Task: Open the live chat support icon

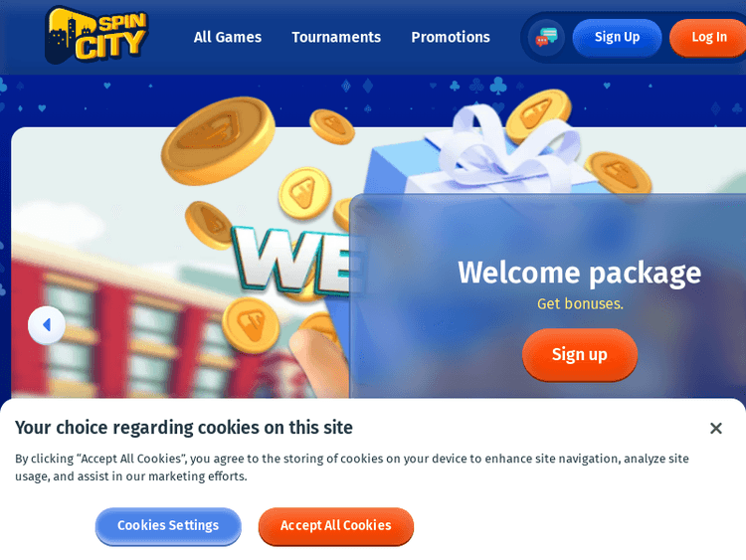Action: click(546, 37)
